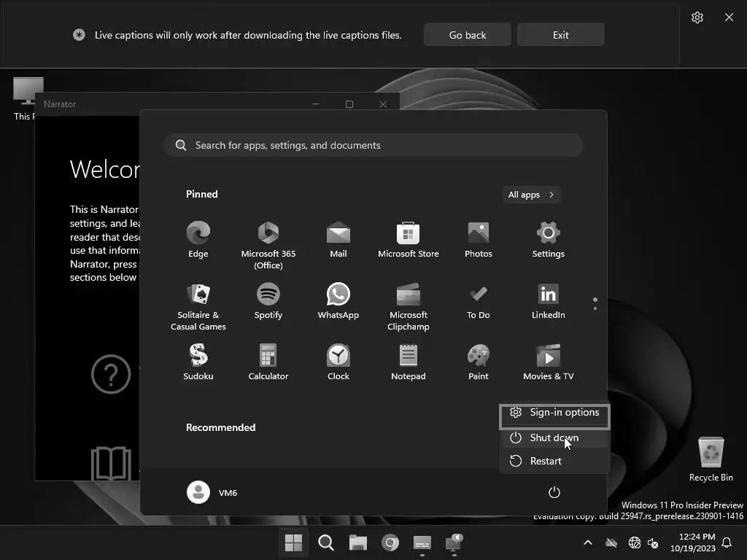Screen dimensions: 747x560
Task: Open the clock and date in taskbar
Action: 693,542
